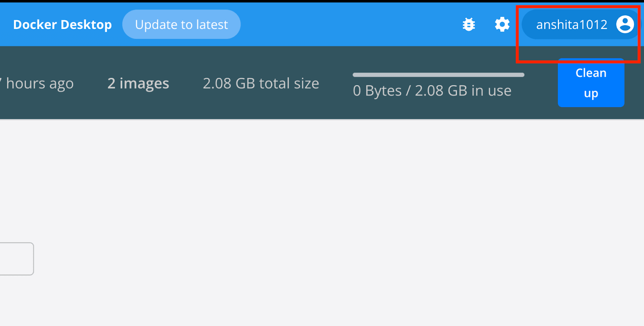Click the Update to latest button
Image resolution: width=644 pixels, height=326 pixels.
point(181,25)
